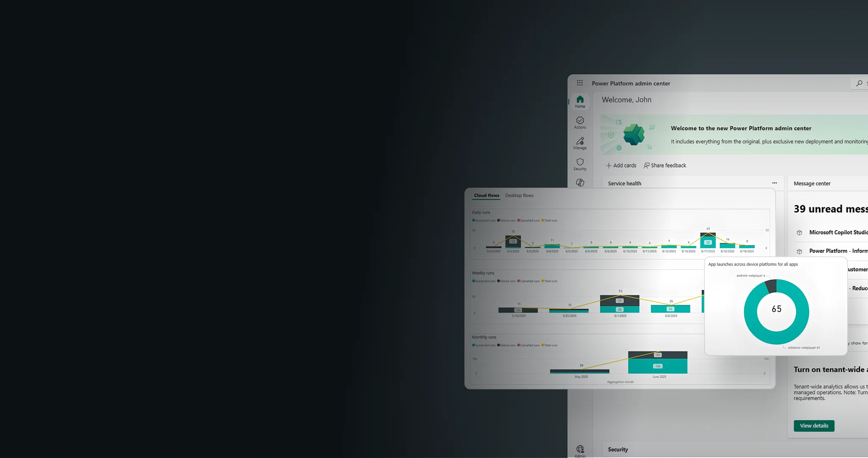Click Add cards button
868x458 pixels.
click(x=621, y=165)
